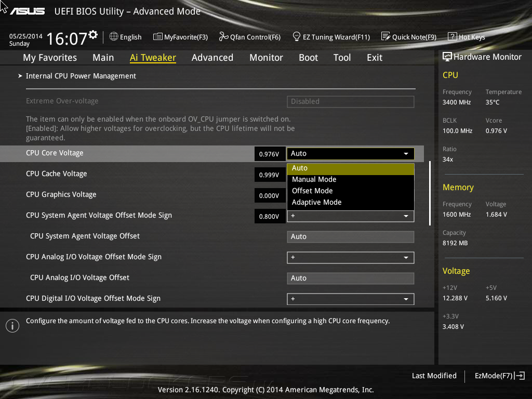
Task: View Last Modified settings
Action: [x=434, y=376]
